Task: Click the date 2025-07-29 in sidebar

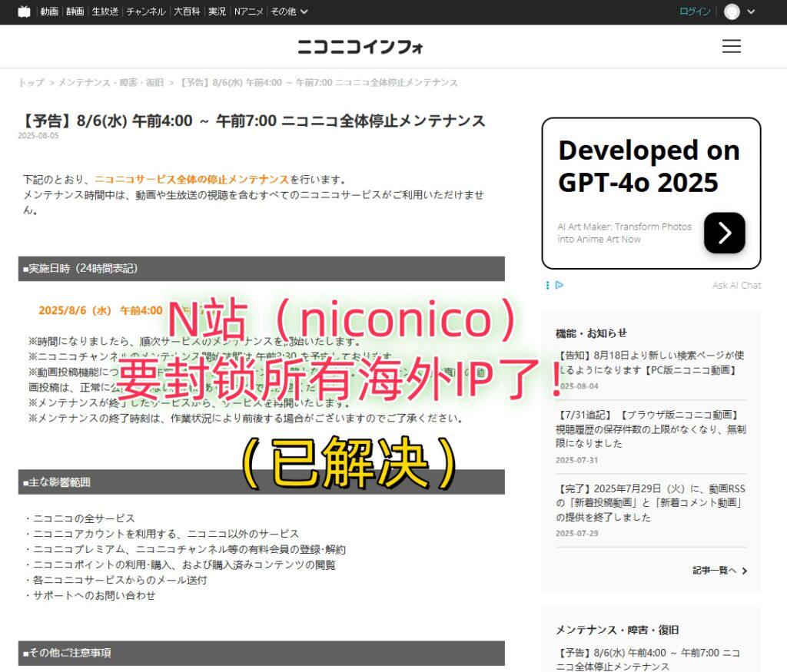Action: click(576, 533)
